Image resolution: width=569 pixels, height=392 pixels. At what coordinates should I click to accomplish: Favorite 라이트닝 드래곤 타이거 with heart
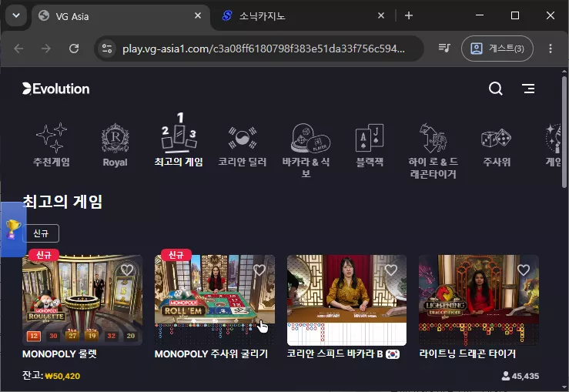(x=524, y=270)
